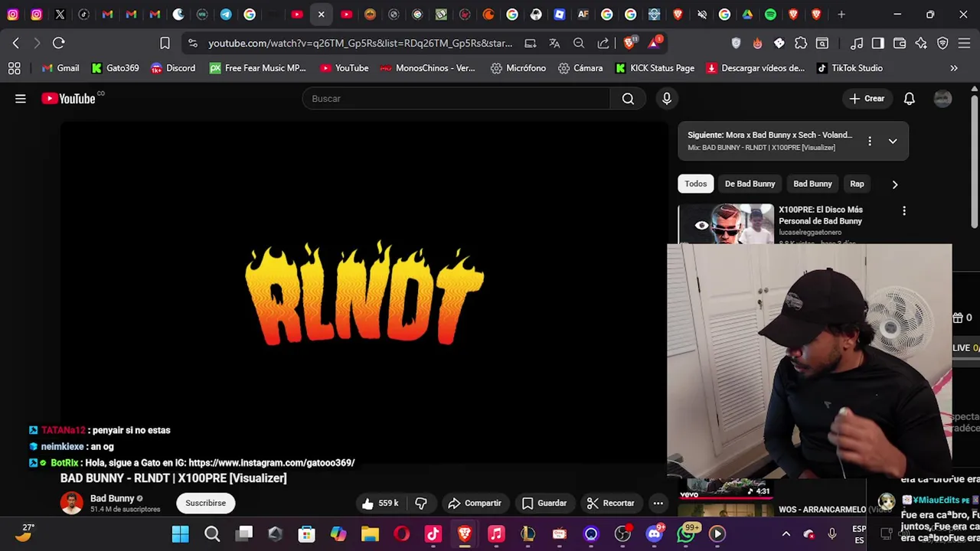Click the YouTube URL address bar

[360, 44]
